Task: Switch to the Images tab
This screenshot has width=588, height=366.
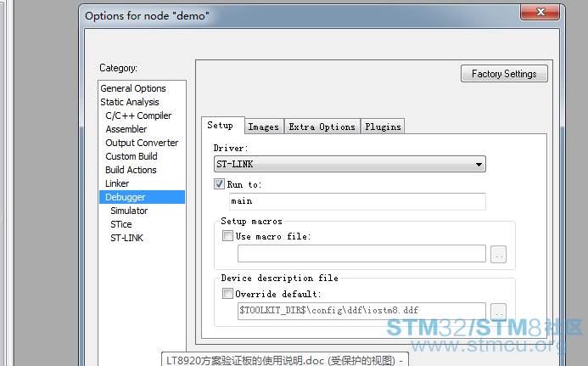Action: click(x=264, y=127)
